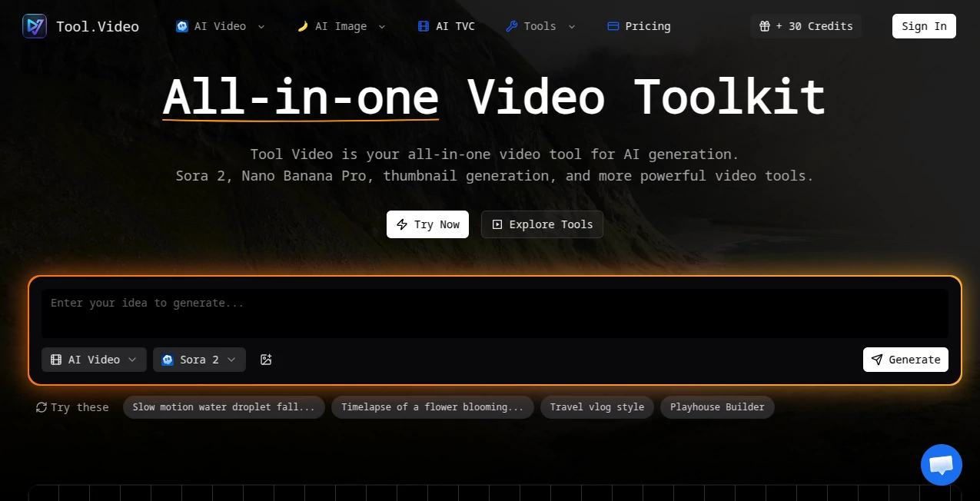Go to the AI TVC page
980x501 pixels.
tap(447, 26)
